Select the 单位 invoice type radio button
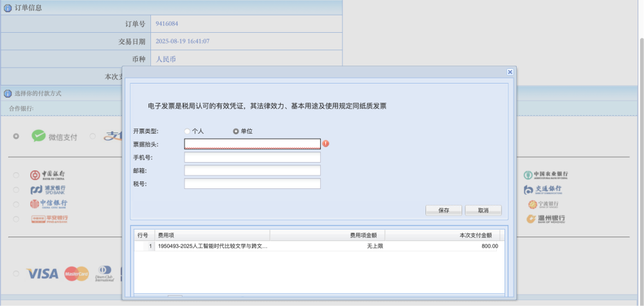 pos(236,131)
